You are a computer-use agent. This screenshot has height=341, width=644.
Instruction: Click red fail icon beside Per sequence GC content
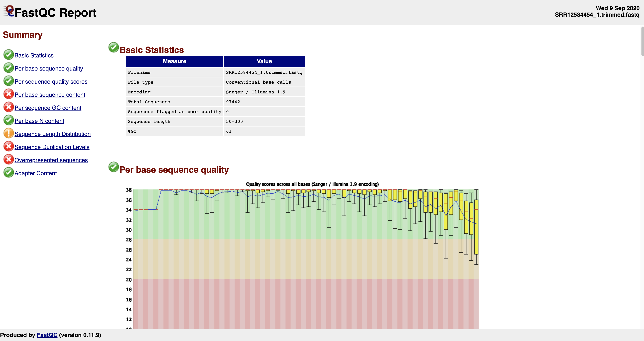[9, 107]
